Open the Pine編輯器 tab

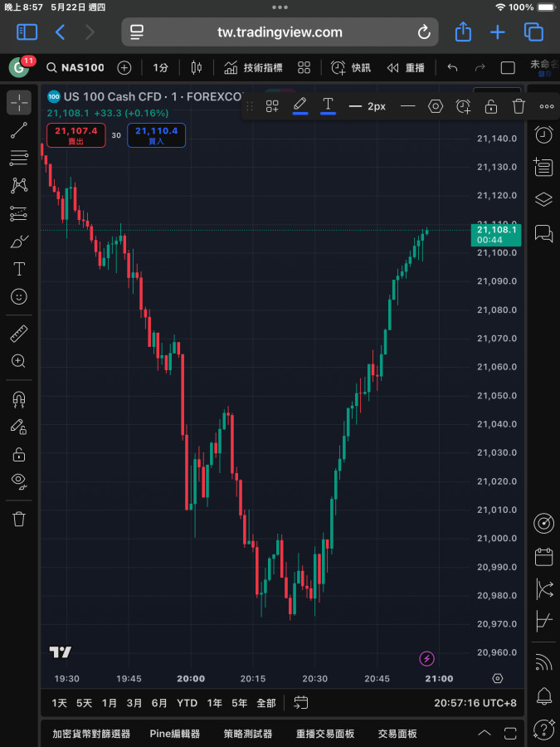[175, 734]
